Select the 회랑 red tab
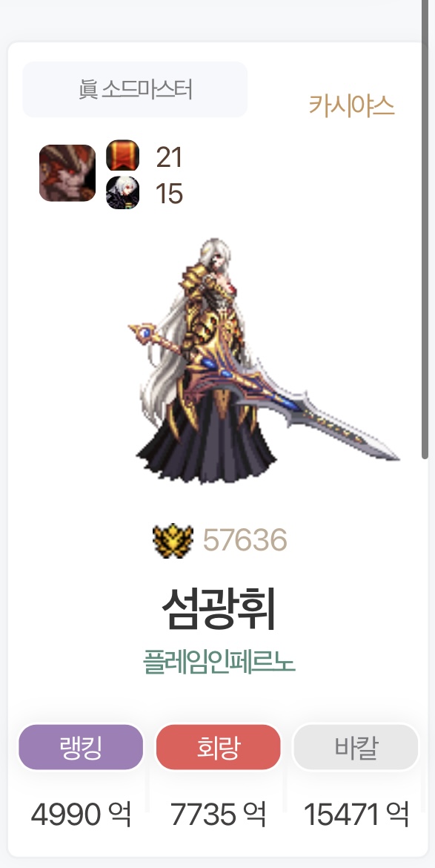The image size is (435, 868). click(x=219, y=747)
